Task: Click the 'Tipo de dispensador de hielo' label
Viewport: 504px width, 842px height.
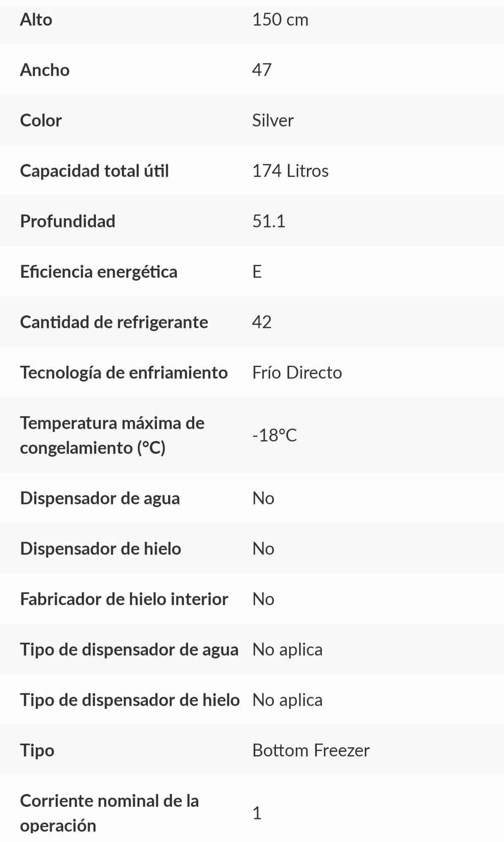Action: pos(130,700)
